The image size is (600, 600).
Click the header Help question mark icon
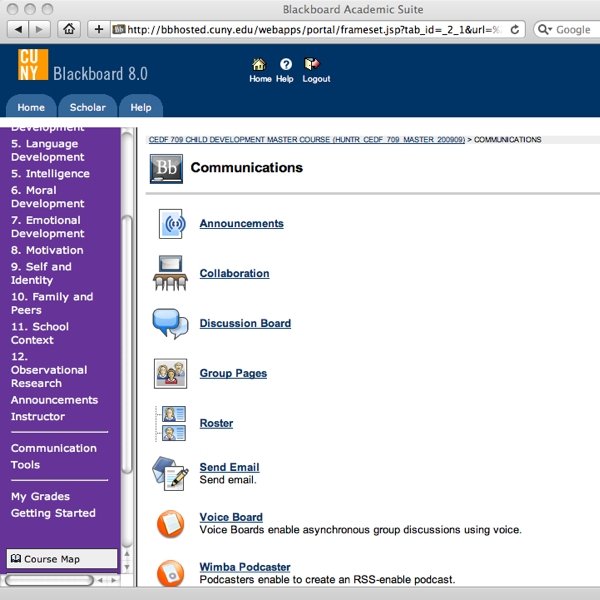(285, 64)
